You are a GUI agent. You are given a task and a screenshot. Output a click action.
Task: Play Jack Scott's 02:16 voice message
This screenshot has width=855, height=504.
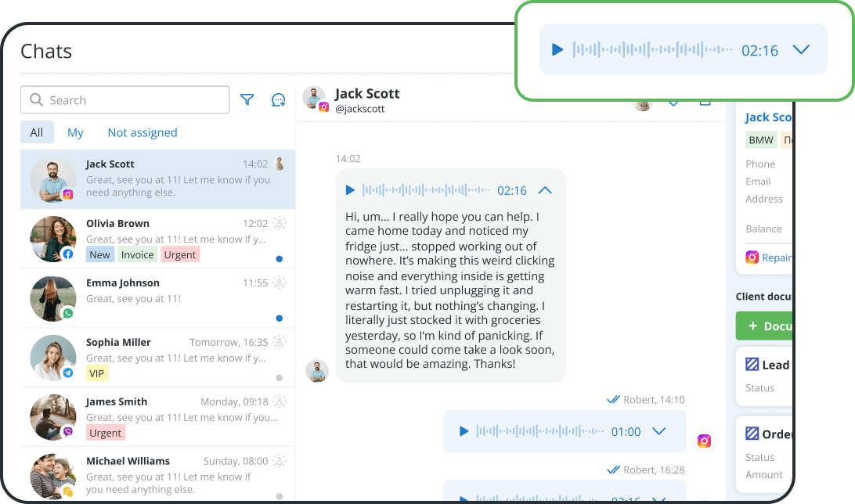[349, 189]
